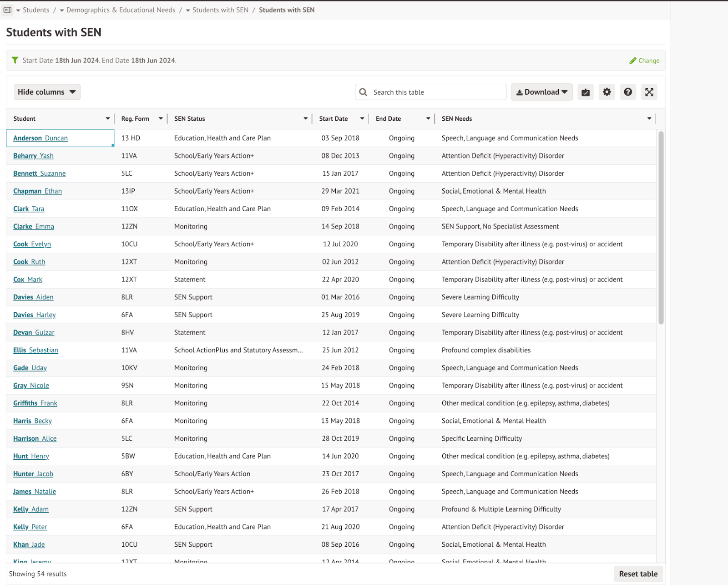
Task: Click the table's vertical scrollbar
Action: pyautogui.click(x=661, y=228)
